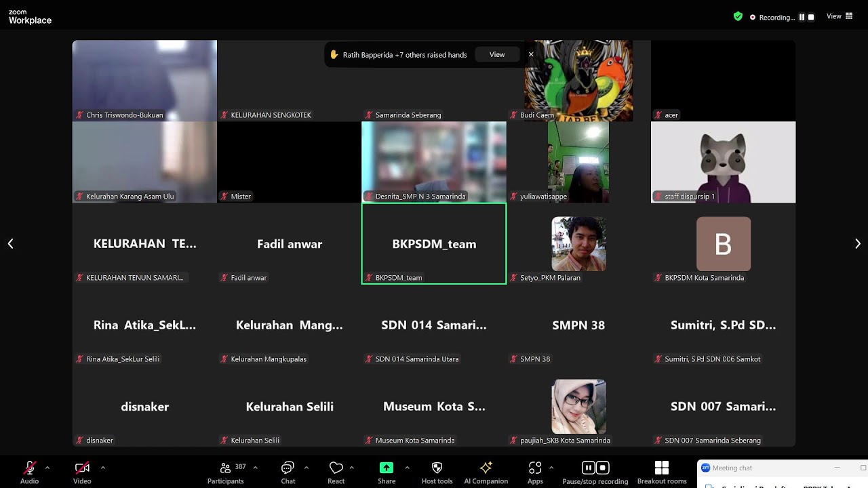This screenshot has height=488, width=868.
Task: Select Budi Caem video tile
Action: 578,81
